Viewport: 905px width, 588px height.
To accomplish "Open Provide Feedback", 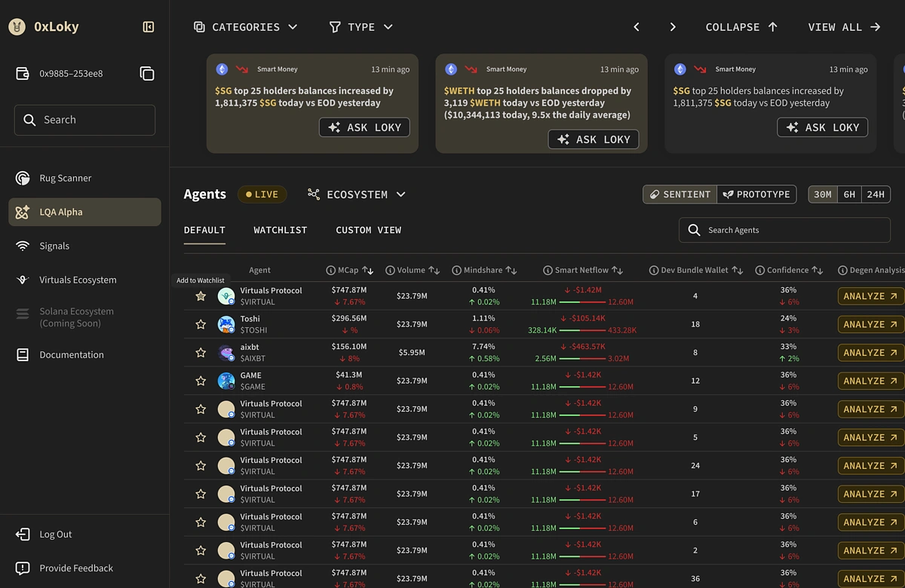I will pyautogui.click(x=65, y=568).
